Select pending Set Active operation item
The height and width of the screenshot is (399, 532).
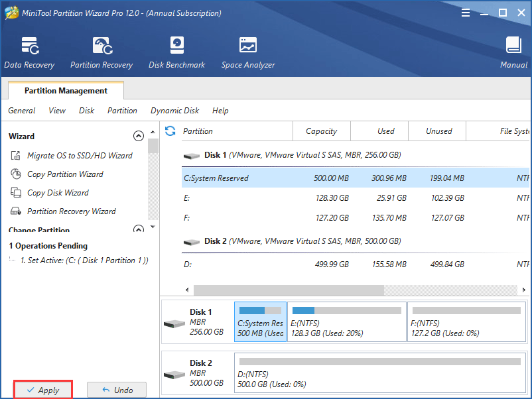pos(84,260)
